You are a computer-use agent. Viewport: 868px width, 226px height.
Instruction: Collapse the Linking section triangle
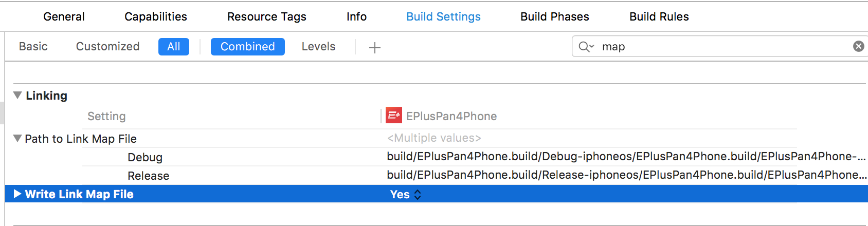[x=17, y=96]
